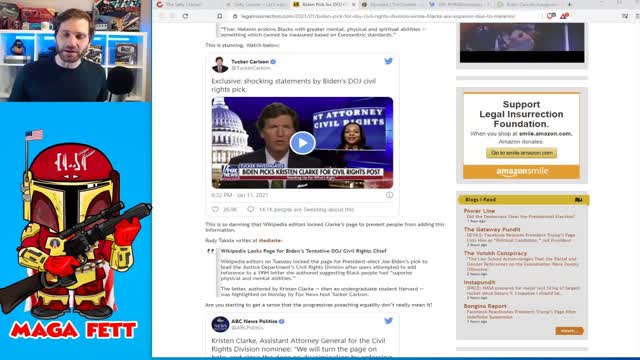Click the reply bubble on Tucker tweet
640x360 pixels.
point(250,209)
